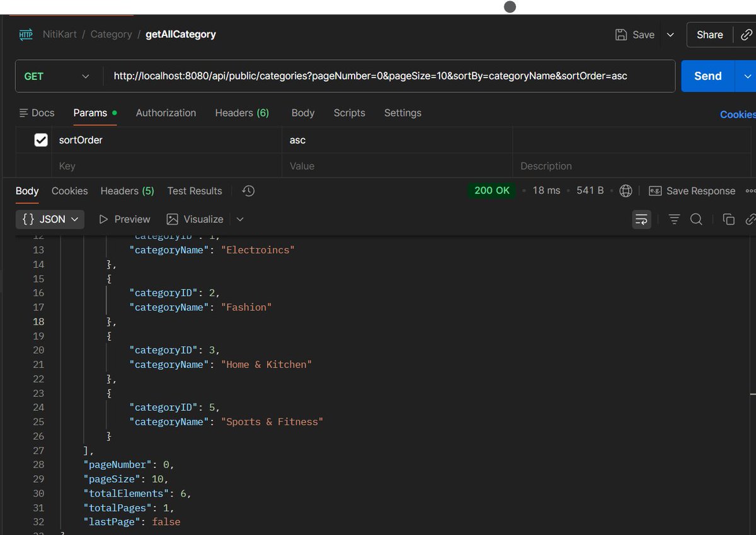
Task: Click the "lastPage" false value
Action: tap(166, 522)
